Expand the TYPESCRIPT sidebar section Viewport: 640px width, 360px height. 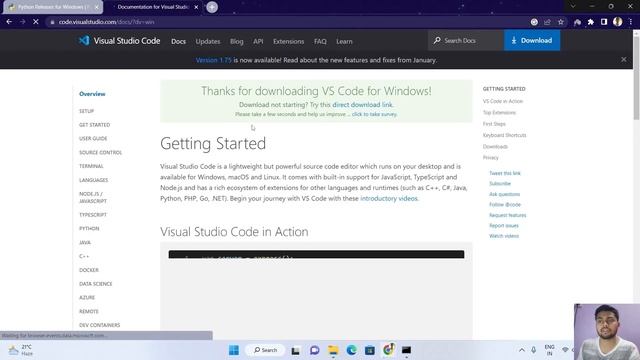point(93,215)
